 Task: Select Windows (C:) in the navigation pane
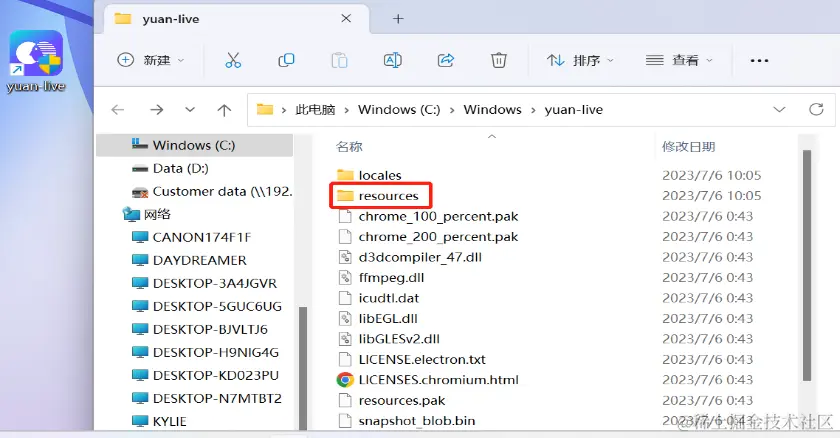point(195,145)
